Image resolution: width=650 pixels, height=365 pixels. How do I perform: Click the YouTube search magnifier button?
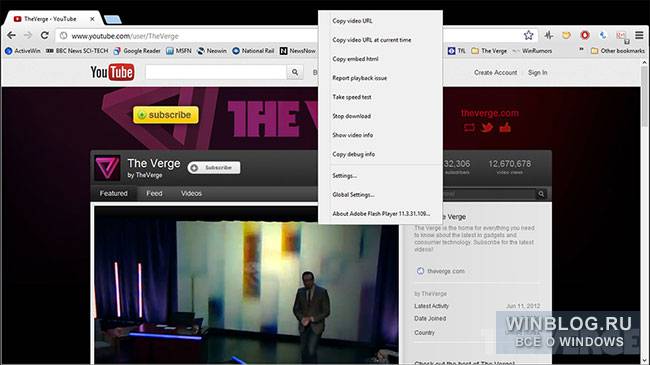pos(295,72)
